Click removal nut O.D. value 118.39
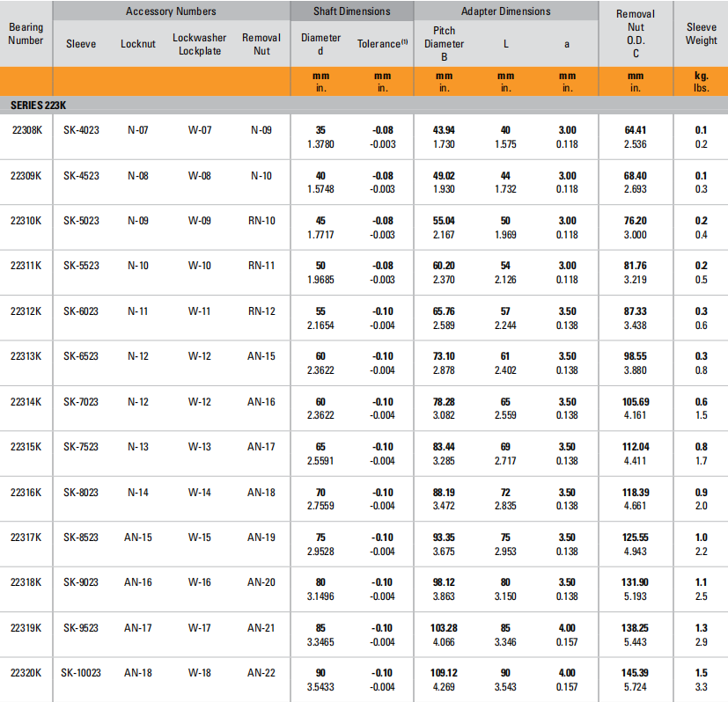The height and width of the screenshot is (702, 728). click(635, 493)
